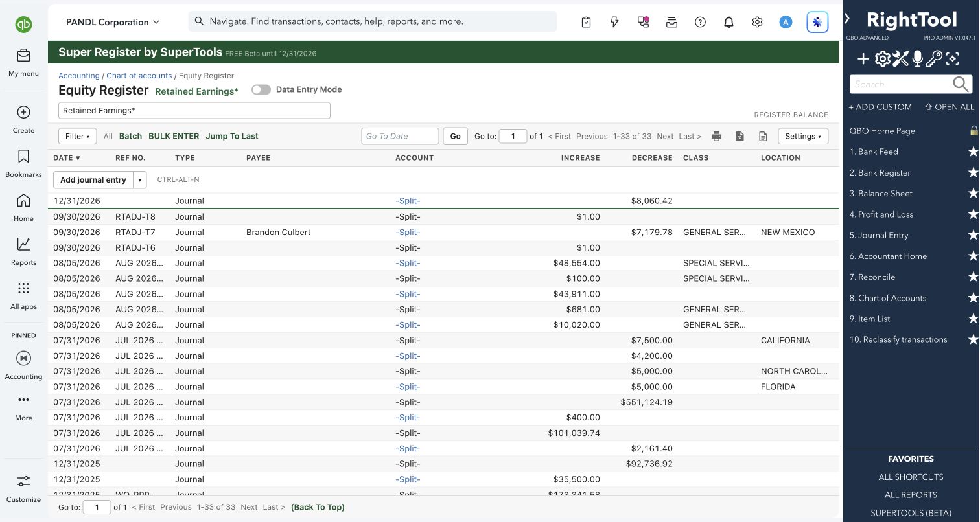Screen dimensions: 980x522
Task: Print the register using the printer icon
Action: pos(716,136)
